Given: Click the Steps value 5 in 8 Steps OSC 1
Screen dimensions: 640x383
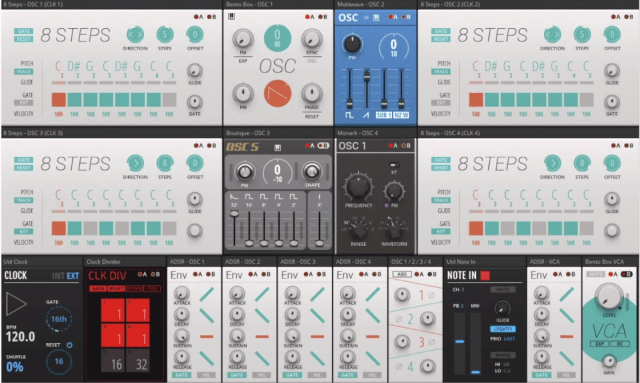Looking at the screenshot, I should pos(165,35).
